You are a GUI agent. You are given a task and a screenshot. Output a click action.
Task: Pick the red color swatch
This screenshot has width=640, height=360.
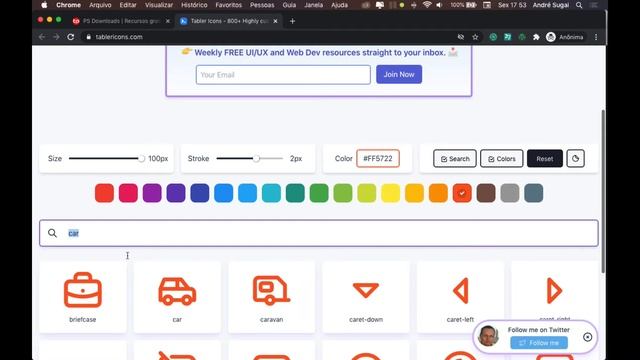pyautogui.click(x=104, y=193)
